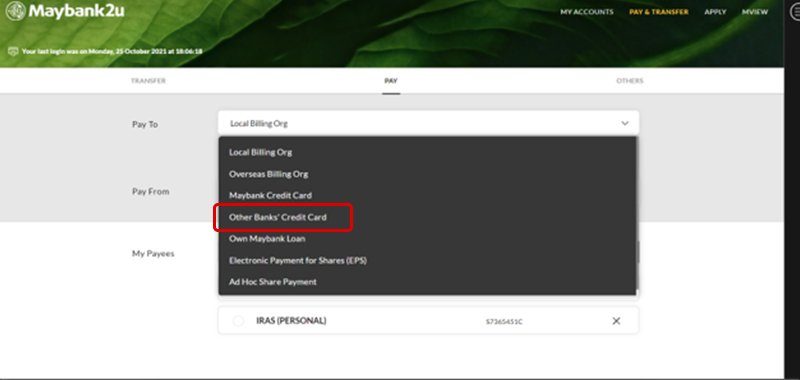Viewport: 800px width, 380px height.
Task: Click the Pay From label
Action: (x=151, y=192)
